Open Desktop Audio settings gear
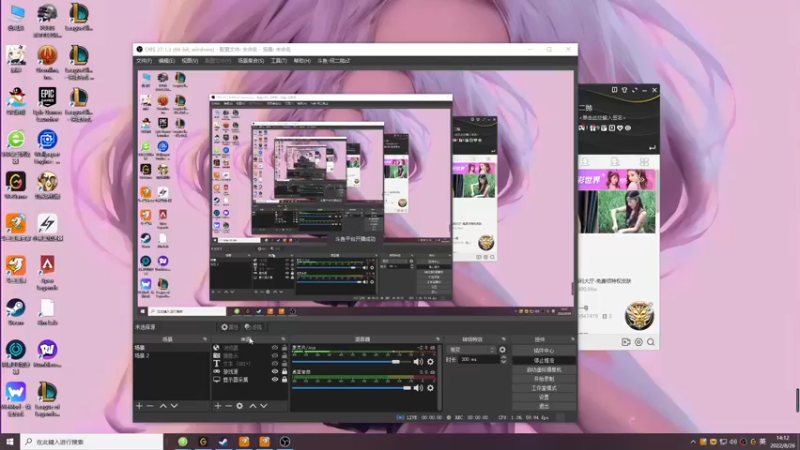This screenshot has height=450, width=800. [x=431, y=388]
